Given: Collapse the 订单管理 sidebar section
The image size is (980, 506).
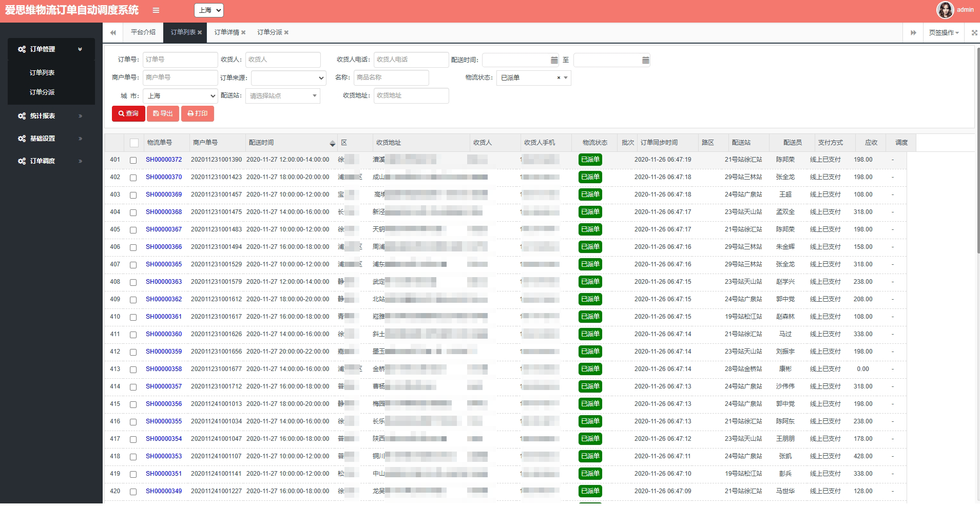Looking at the screenshot, I should click(x=80, y=49).
